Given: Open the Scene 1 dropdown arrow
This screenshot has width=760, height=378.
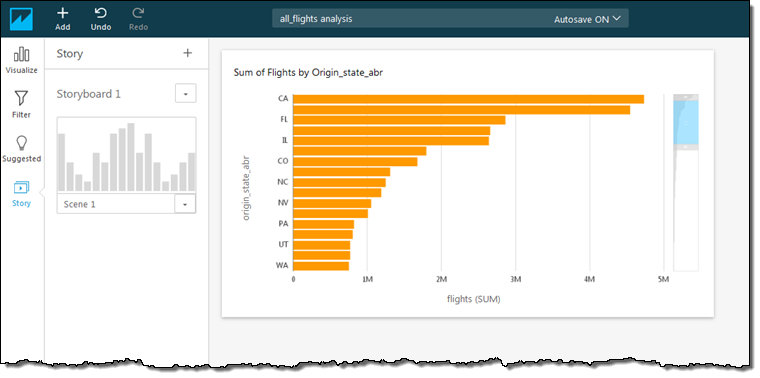Looking at the screenshot, I should [185, 205].
